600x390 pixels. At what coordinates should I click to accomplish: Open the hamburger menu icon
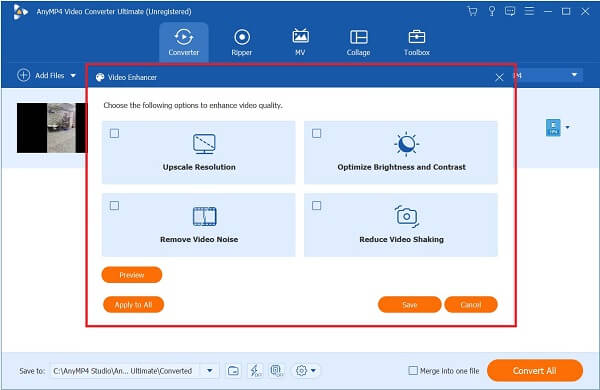[529, 11]
